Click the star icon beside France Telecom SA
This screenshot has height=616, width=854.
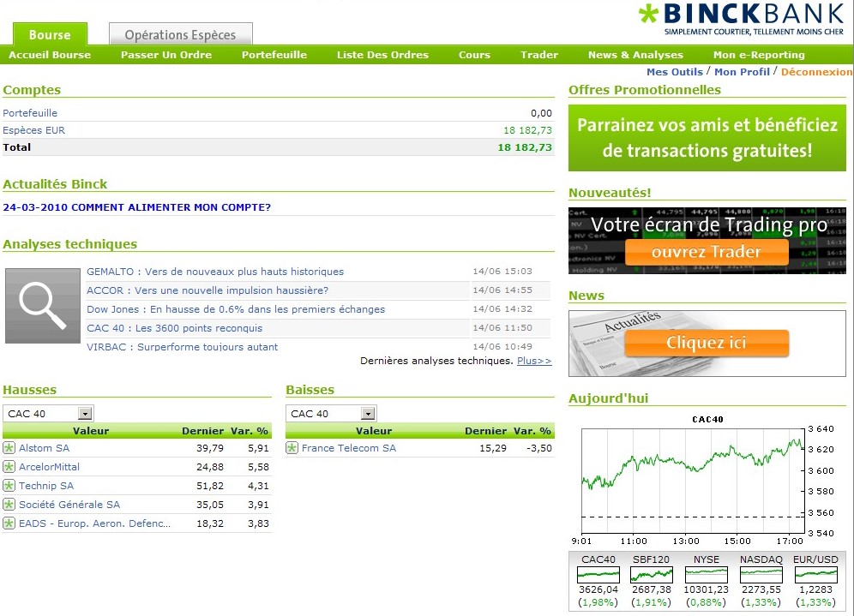(x=292, y=448)
